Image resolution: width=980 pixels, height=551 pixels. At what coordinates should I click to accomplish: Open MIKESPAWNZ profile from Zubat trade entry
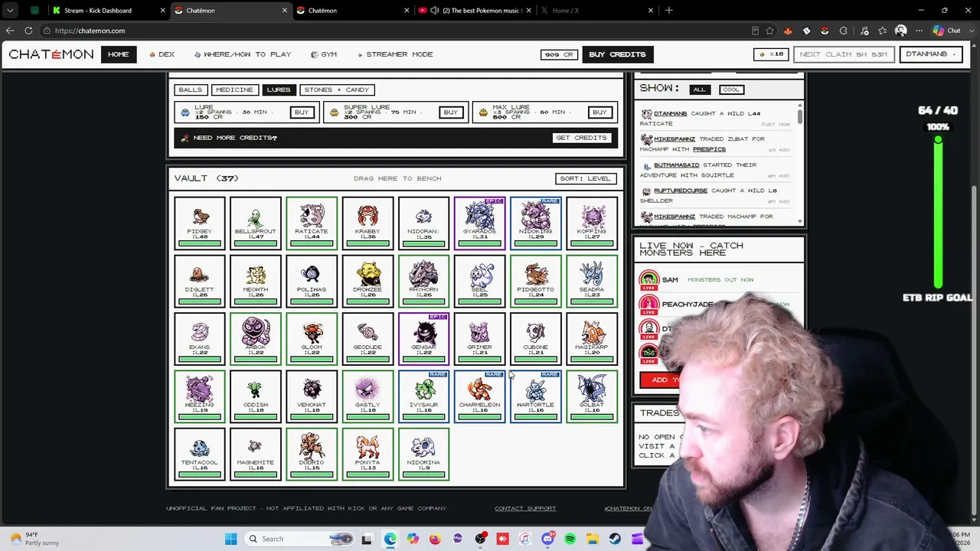click(x=675, y=139)
